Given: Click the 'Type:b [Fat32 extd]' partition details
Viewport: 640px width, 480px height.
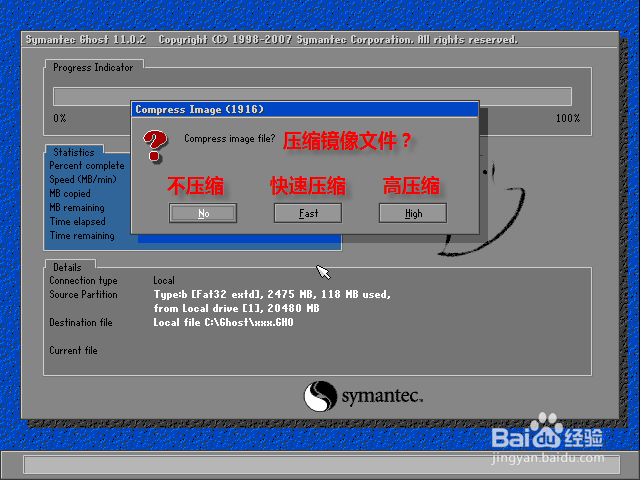Looking at the screenshot, I should coord(272,294).
